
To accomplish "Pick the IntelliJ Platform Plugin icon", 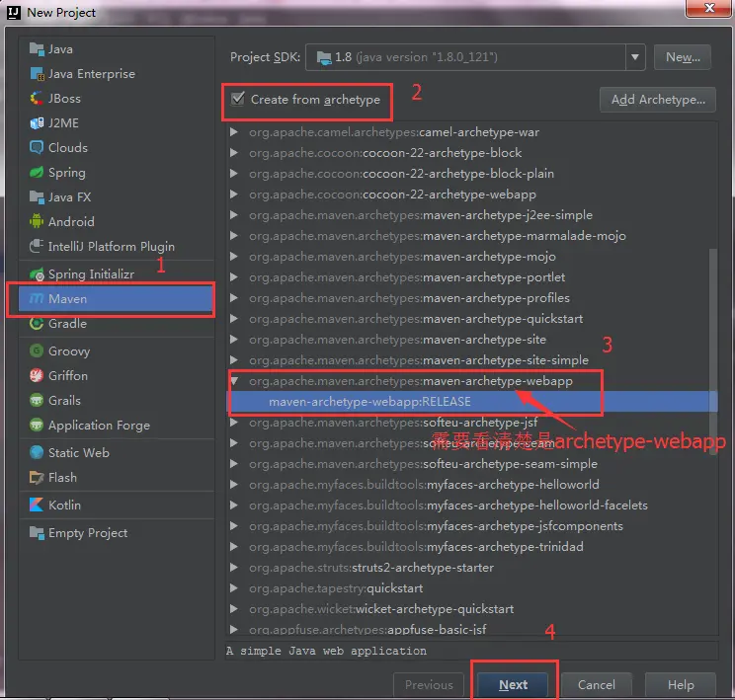I will point(37,246).
